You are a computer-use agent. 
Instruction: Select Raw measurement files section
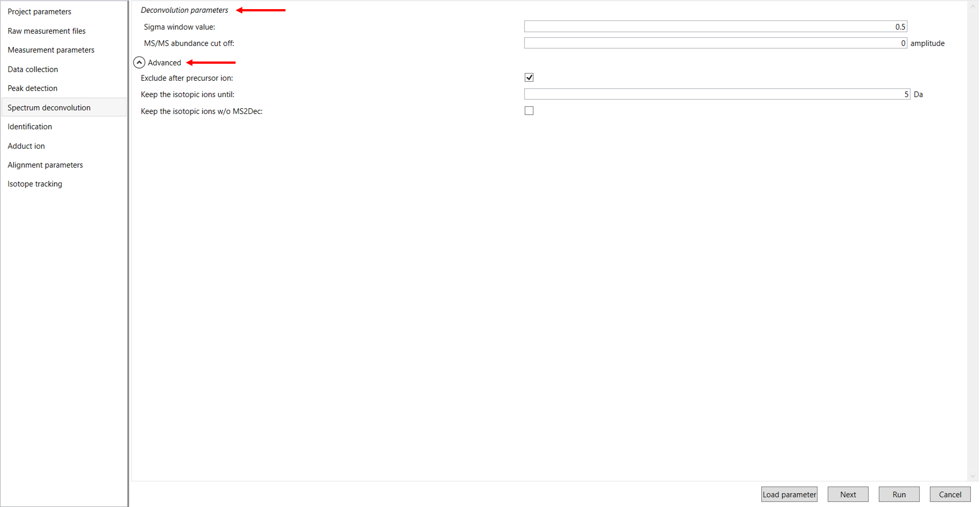[x=46, y=31]
